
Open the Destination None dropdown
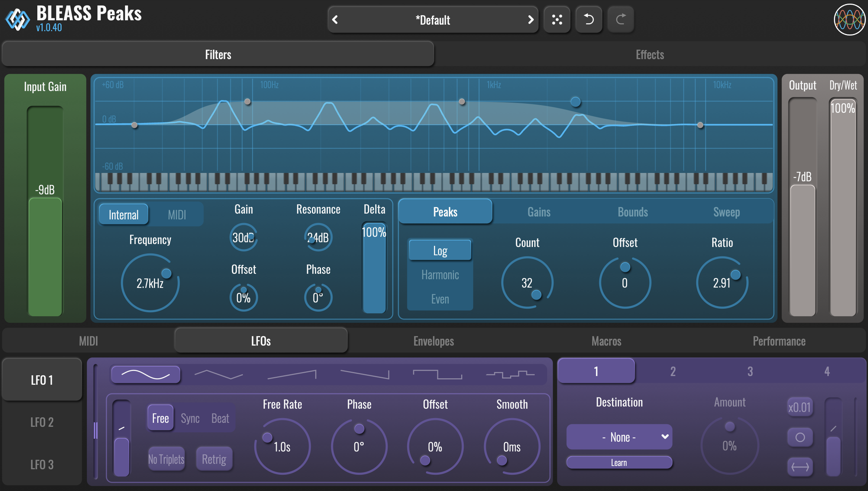coord(619,437)
